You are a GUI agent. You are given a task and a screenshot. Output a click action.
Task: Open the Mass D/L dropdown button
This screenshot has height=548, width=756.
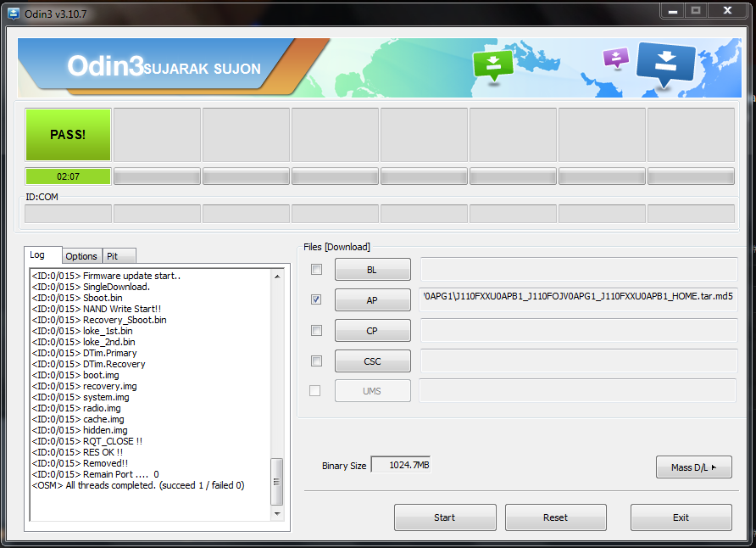tap(693, 467)
